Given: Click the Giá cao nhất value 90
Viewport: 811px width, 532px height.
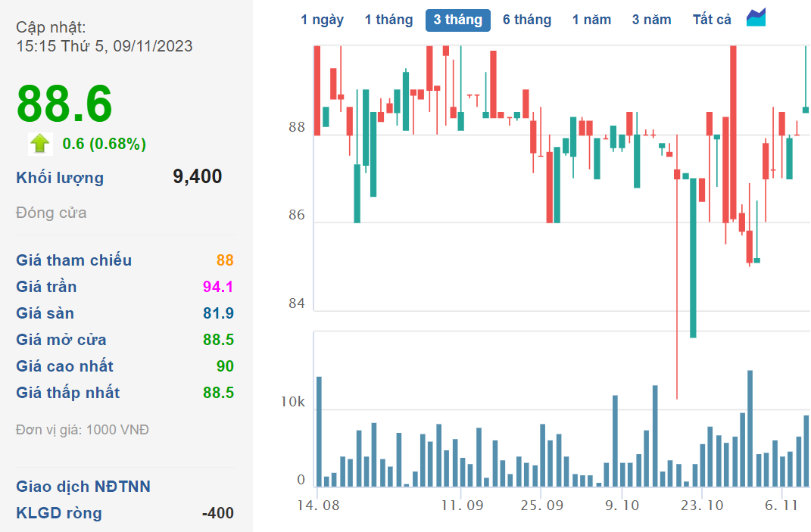Looking at the screenshot, I should 225,366.
